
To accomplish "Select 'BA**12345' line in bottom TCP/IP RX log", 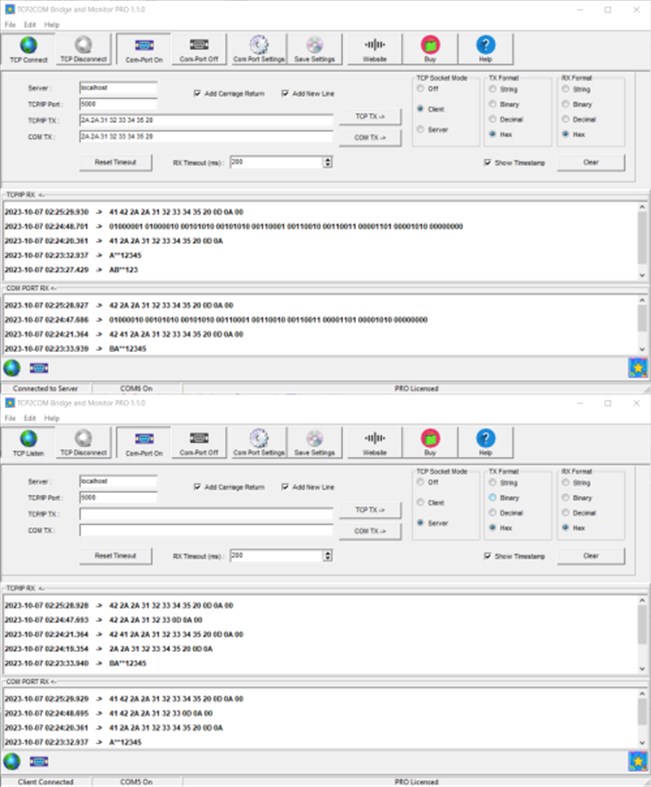I will click(x=76, y=664).
